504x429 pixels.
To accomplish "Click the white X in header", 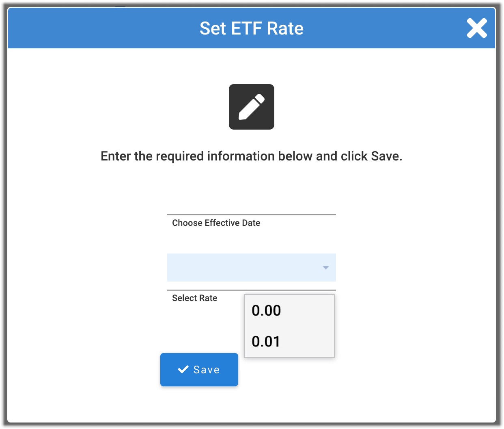I will tap(476, 28).
